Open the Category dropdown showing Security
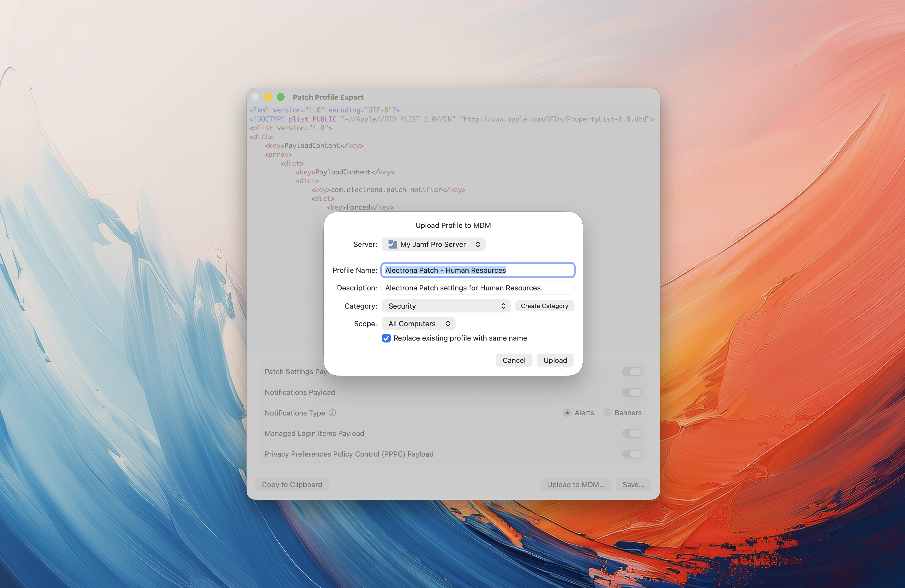The width and height of the screenshot is (905, 588). (x=446, y=306)
